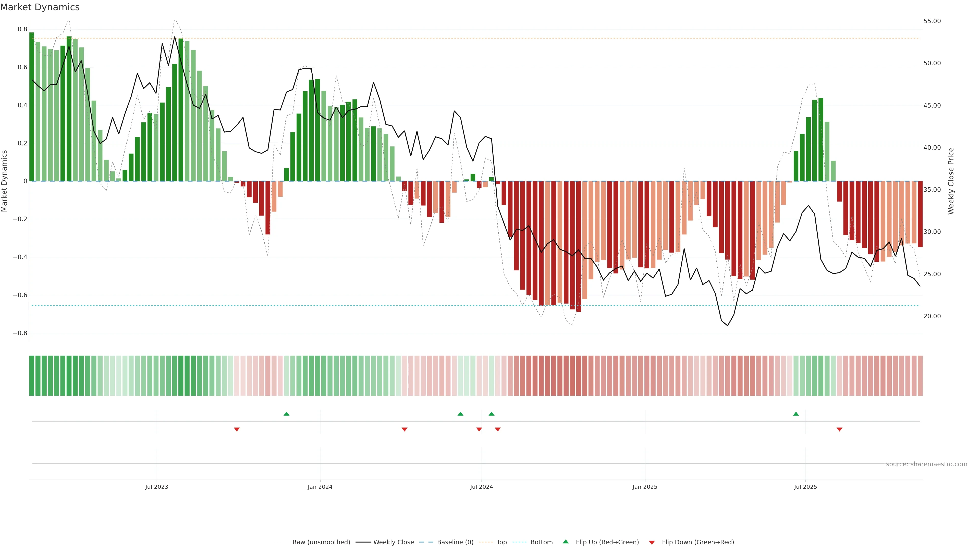Toggle the Baseline (0) legend entry
Screen dimensions: 980x551
[455, 542]
